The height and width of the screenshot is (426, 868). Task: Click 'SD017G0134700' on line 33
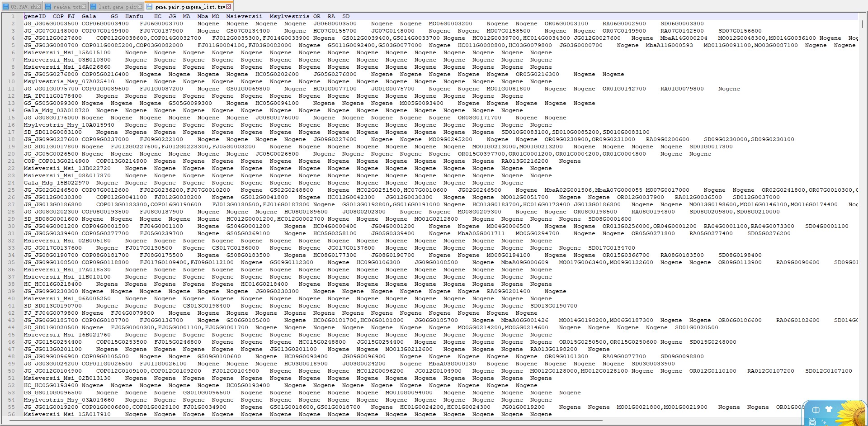(x=611, y=248)
